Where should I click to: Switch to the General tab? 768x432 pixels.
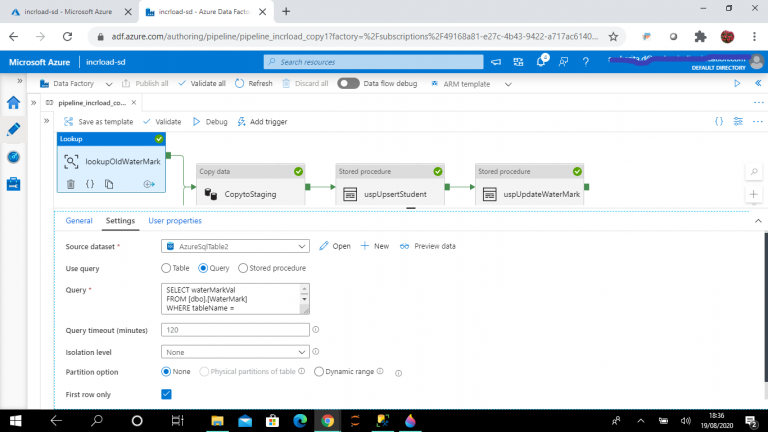tap(79, 221)
